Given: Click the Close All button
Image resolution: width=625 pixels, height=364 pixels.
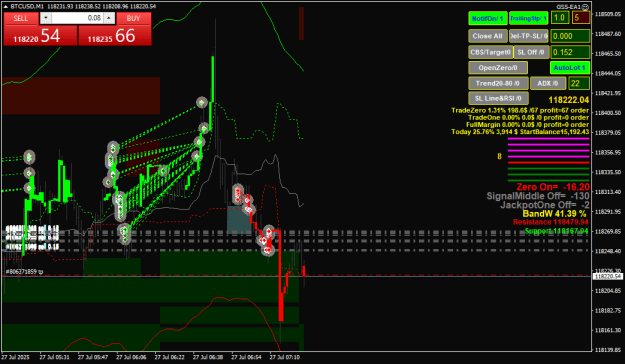Looking at the screenshot, I should point(487,36).
